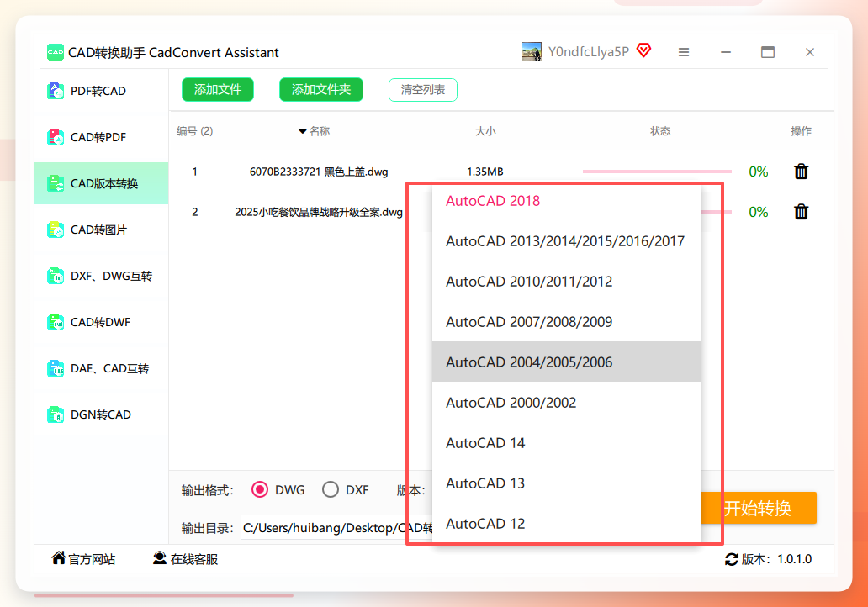Click the red VIP diamond icon
This screenshot has width=868, height=607.
[643, 51]
